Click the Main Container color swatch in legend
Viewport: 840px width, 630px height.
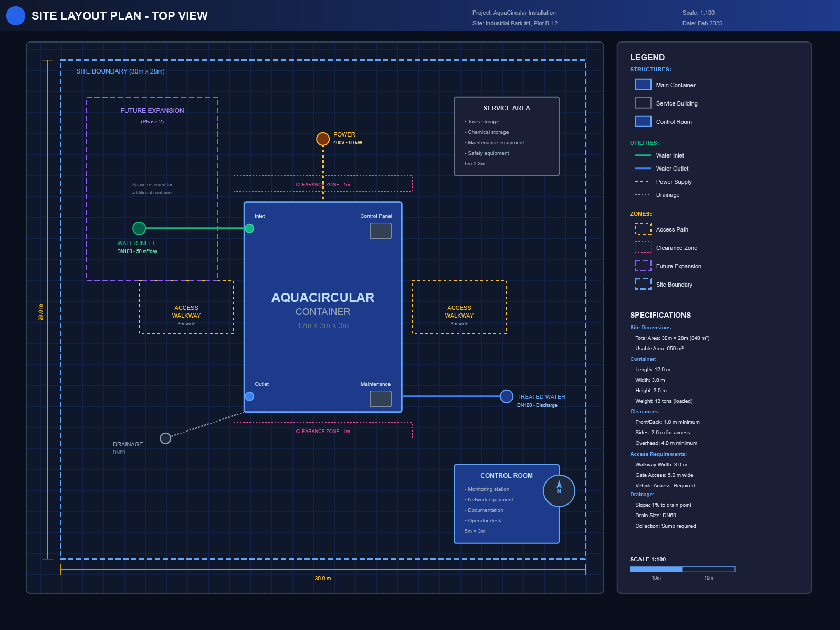[x=642, y=84]
